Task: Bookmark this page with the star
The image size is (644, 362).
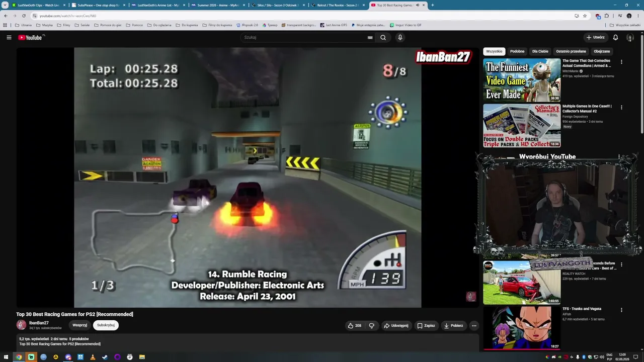Action: (x=585, y=16)
